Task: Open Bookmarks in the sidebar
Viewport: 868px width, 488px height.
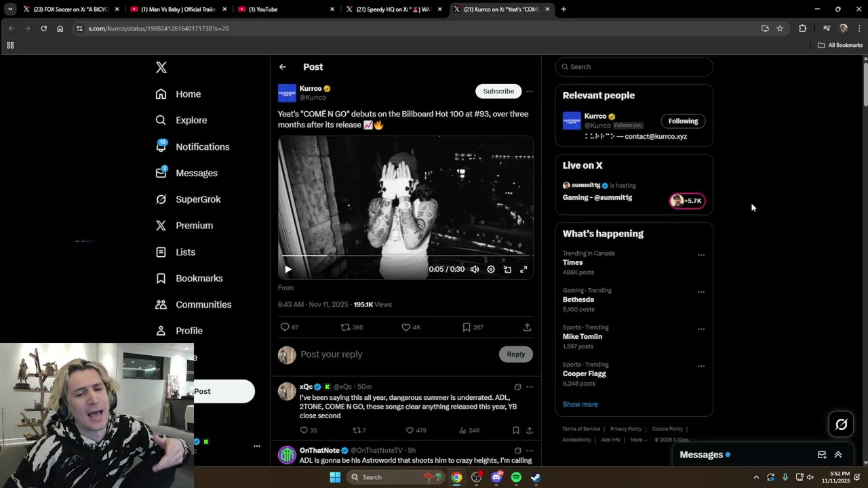Action: (189, 279)
